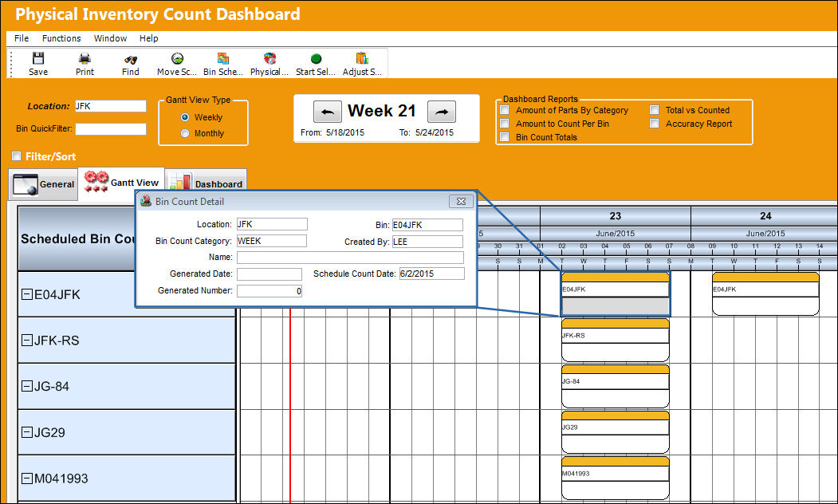
Task: Enable Amount of Parts By Category report
Action: coord(504,110)
